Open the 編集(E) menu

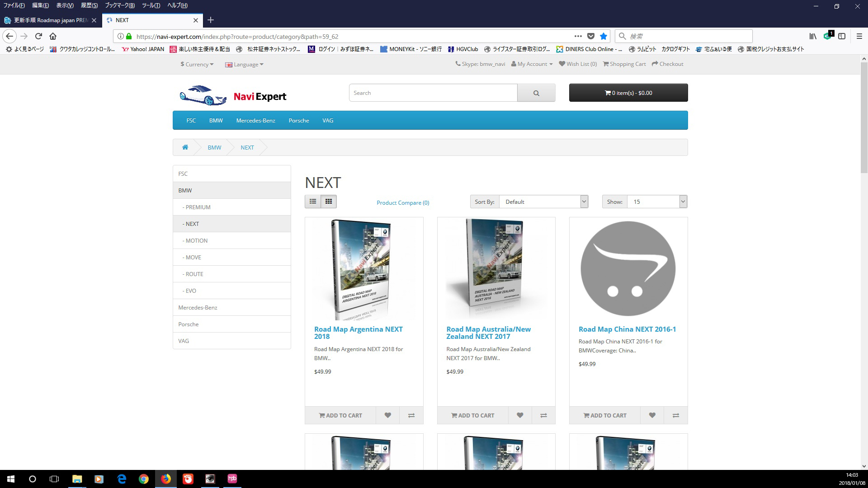pyautogui.click(x=40, y=5)
